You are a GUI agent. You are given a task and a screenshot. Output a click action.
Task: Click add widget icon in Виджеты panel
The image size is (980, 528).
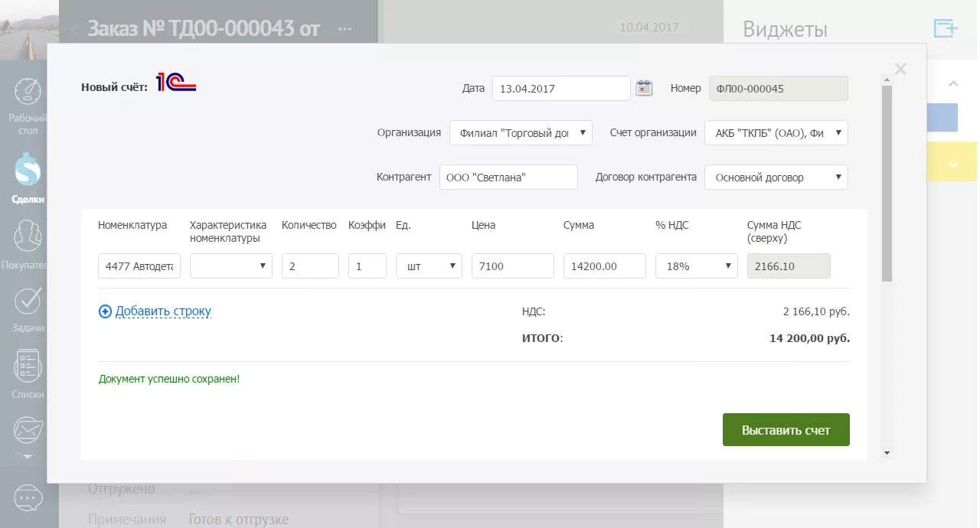coord(946,29)
